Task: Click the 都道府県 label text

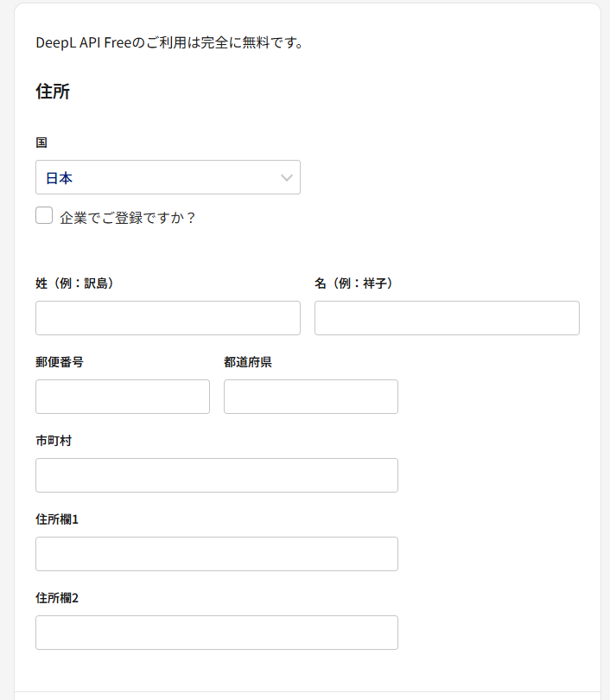Action: click(x=248, y=362)
